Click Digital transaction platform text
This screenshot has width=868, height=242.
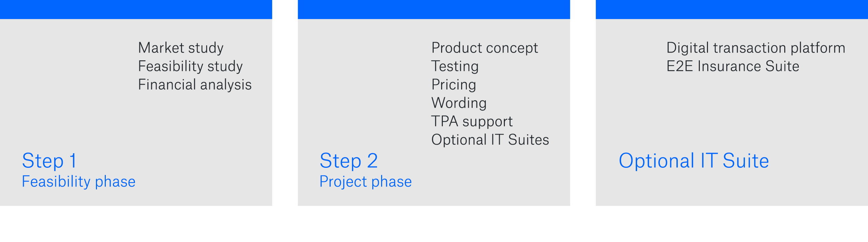pos(756,48)
